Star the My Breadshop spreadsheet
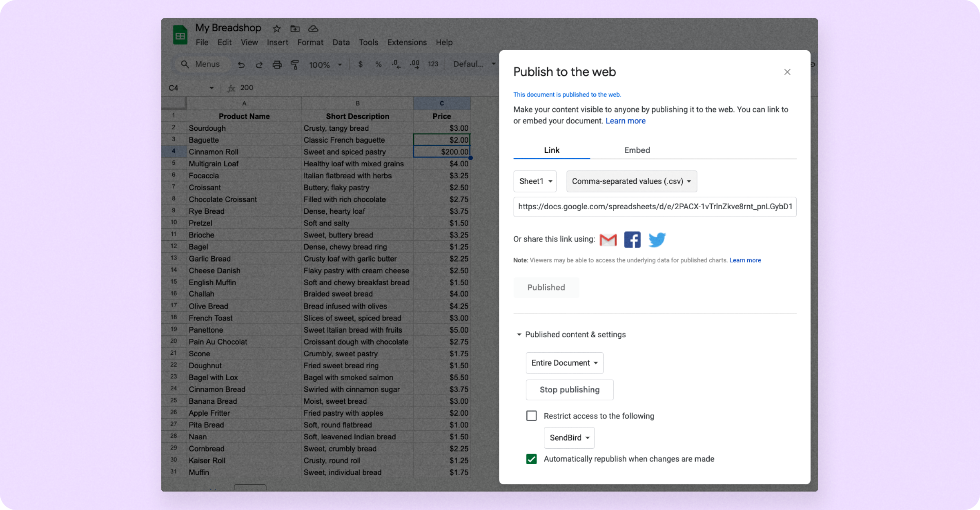Screen dimensions: 980x510 click(276, 29)
